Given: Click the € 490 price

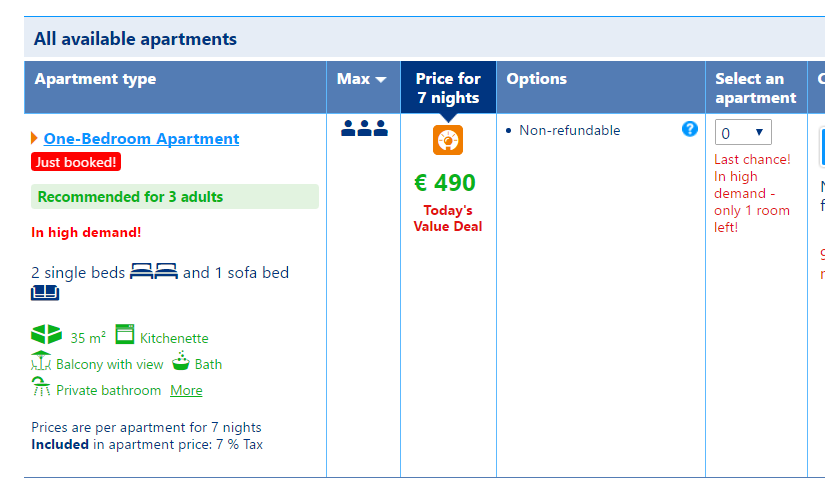Looking at the screenshot, I should pos(445,183).
